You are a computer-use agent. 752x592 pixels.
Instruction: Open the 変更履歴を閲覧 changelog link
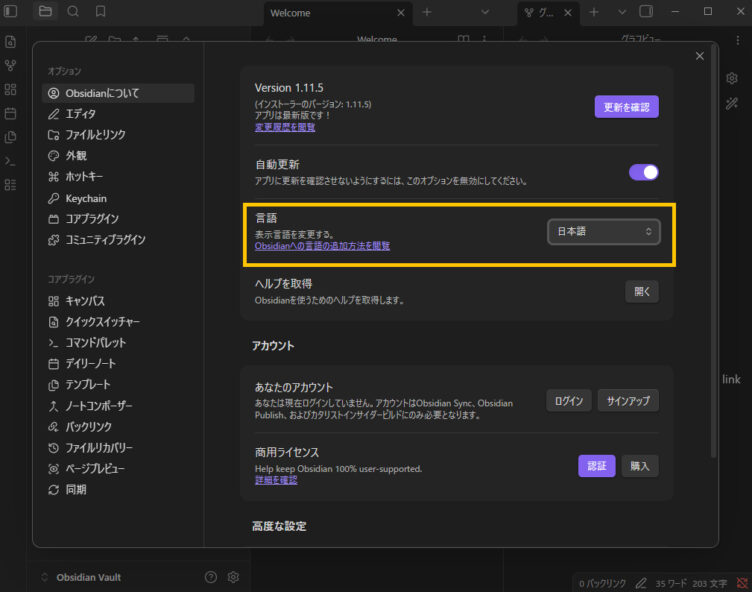(285, 128)
